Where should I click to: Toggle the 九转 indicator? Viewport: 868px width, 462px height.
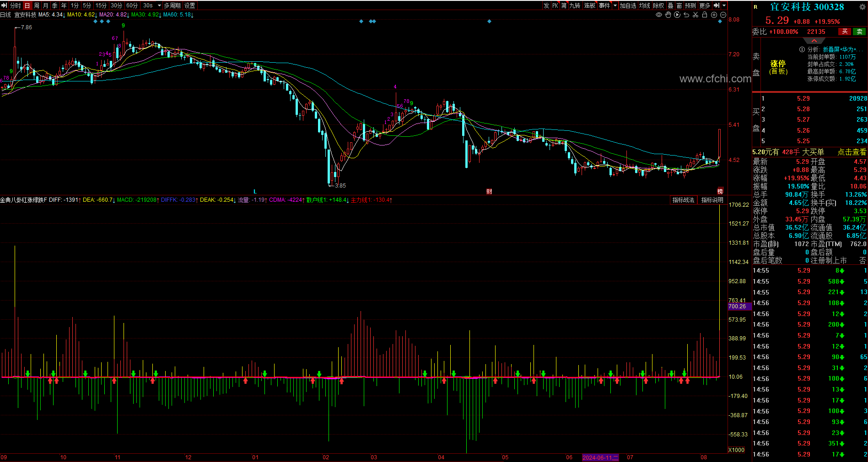click(575, 5)
